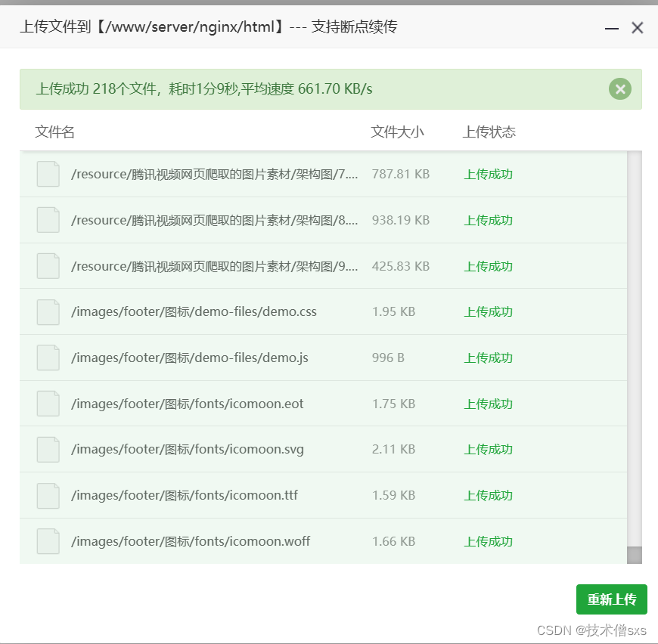Select the resource 架构图/8.... file name
658x644 pixels.
tap(215, 220)
